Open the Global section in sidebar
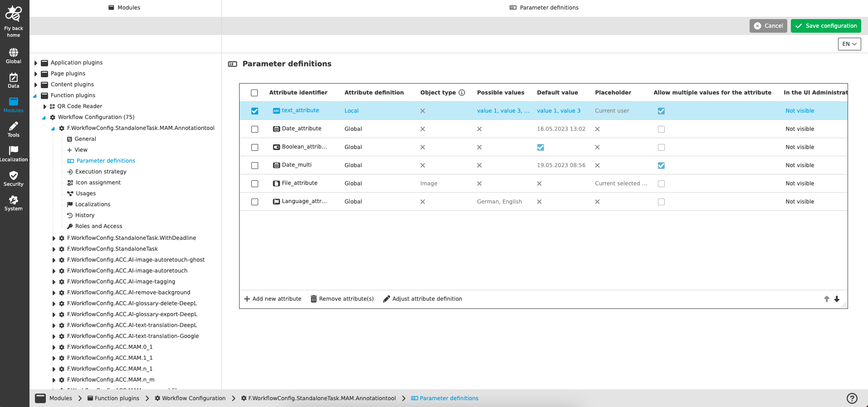 14,56
